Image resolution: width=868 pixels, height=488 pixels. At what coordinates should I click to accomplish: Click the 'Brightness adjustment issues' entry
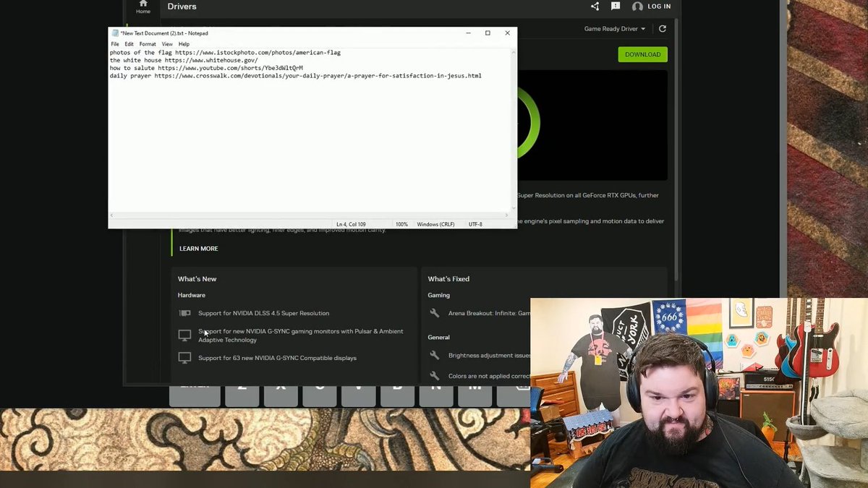490,356
